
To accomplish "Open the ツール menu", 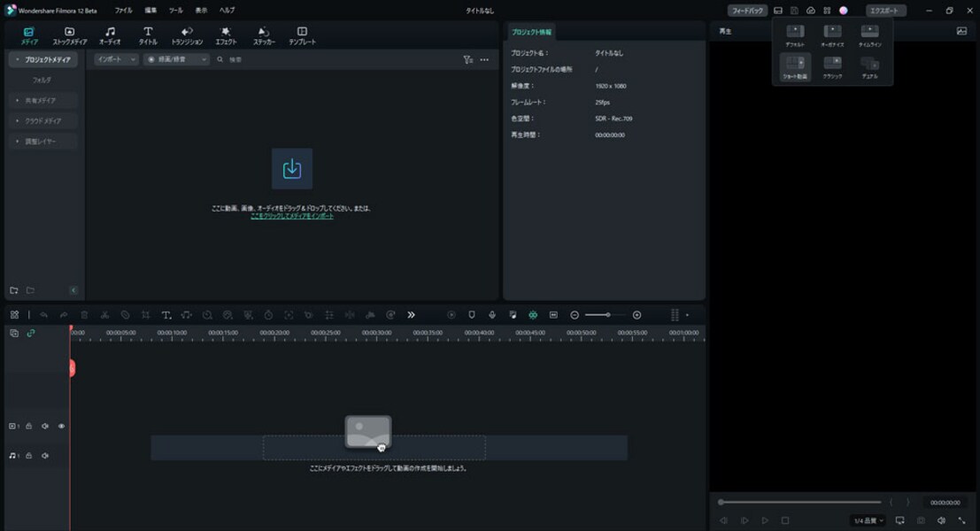I will [x=175, y=11].
